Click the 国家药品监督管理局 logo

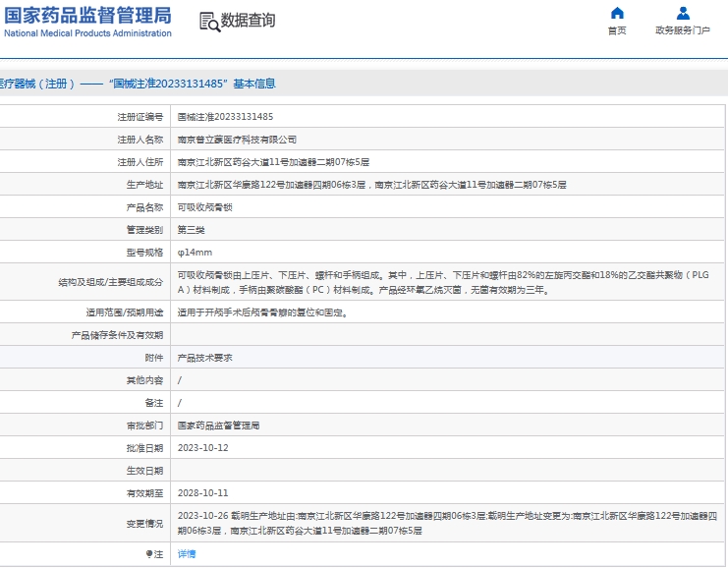[87, 16]
